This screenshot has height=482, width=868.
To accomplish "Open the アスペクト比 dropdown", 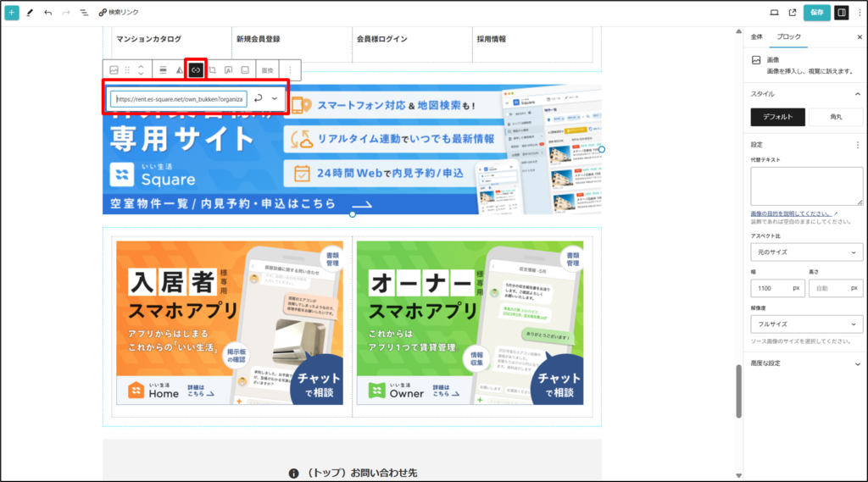I will (x=806, y=252).
